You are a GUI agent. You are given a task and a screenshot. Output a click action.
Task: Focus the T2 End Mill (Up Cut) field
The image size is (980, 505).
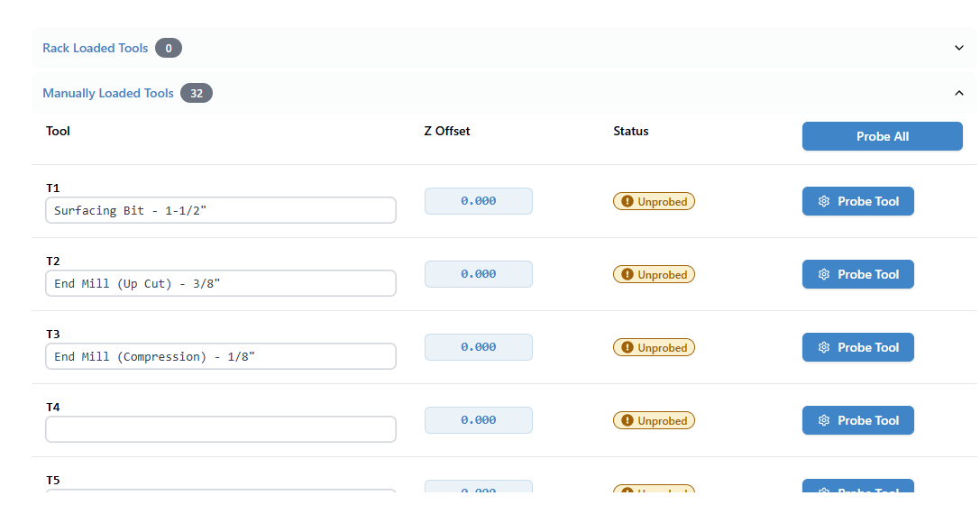click(x=220, y=283)
